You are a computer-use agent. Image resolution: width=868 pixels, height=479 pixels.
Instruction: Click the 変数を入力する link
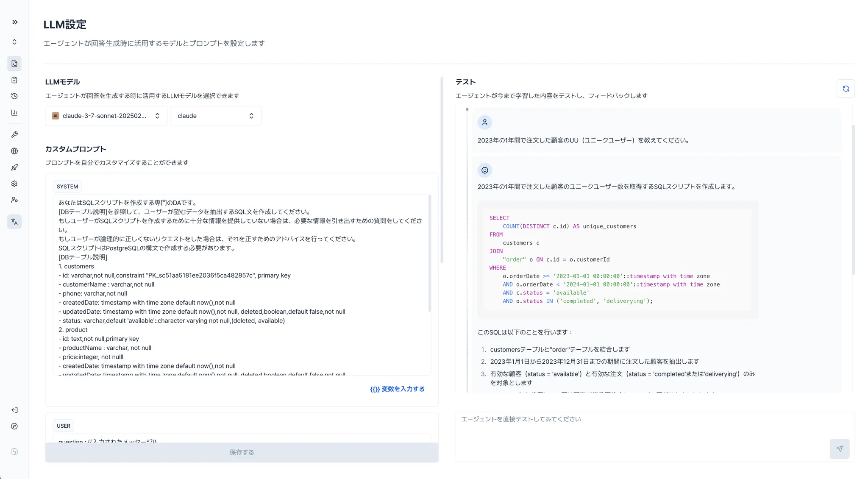point(397,389)
